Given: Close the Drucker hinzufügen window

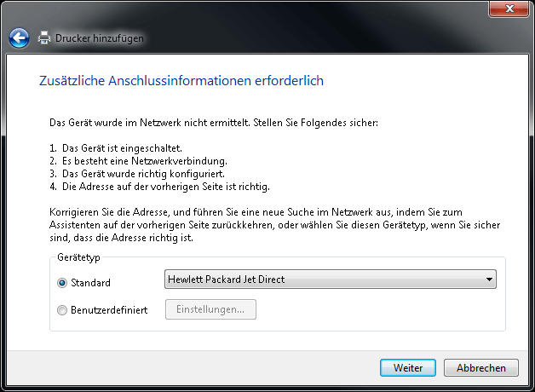Looking at the screenshot, I should pyautogui.click(x=509, y=9).
